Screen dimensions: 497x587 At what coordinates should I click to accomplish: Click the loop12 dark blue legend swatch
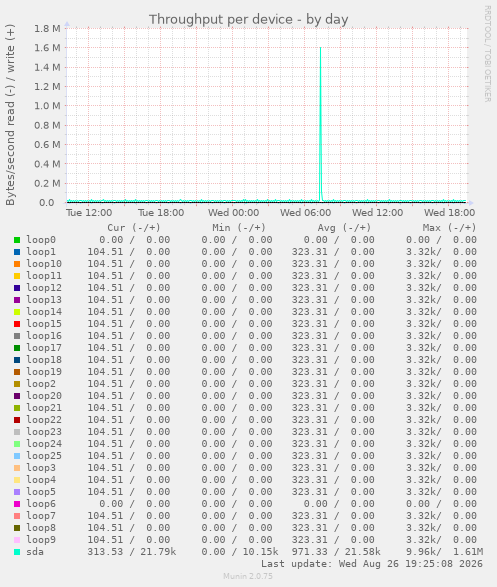click(x=17, y=288)
